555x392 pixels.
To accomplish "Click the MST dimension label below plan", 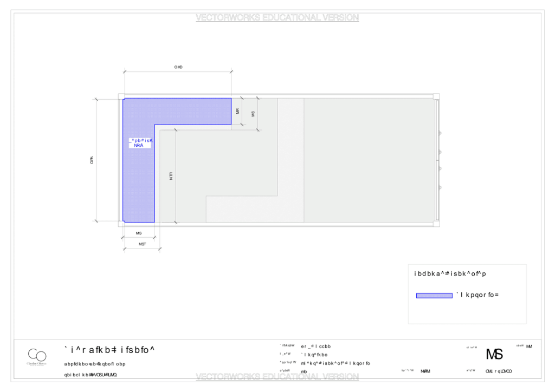I will [143, 244].
